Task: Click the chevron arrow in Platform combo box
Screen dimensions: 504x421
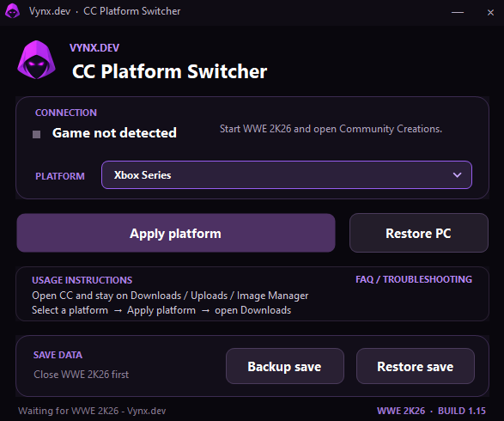Action: [x=457, y=175]
